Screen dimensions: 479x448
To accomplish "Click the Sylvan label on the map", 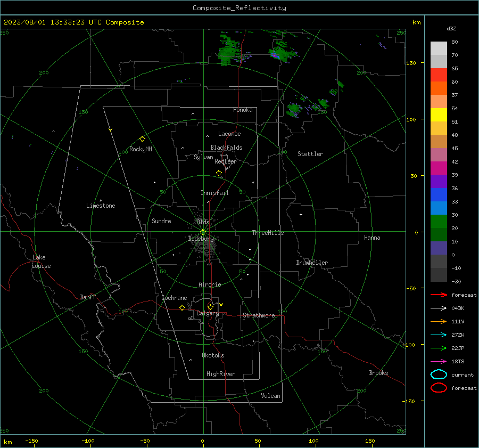I will coord(203,157).
